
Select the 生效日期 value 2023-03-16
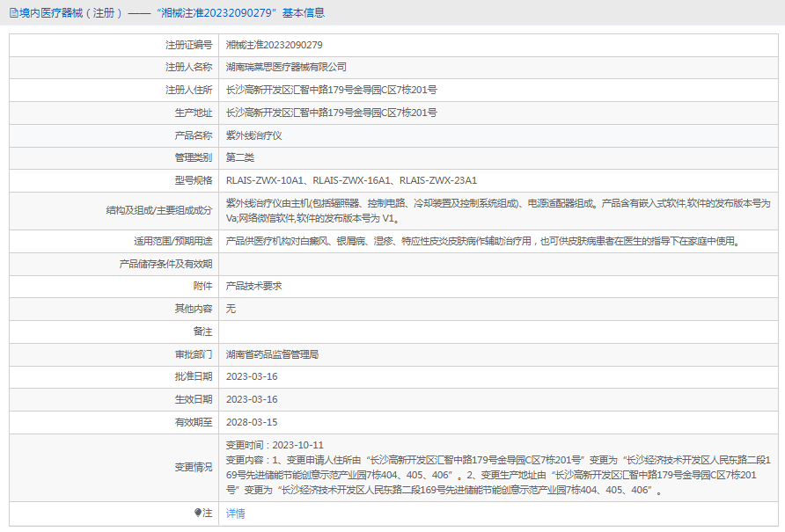tap(252, 400)
